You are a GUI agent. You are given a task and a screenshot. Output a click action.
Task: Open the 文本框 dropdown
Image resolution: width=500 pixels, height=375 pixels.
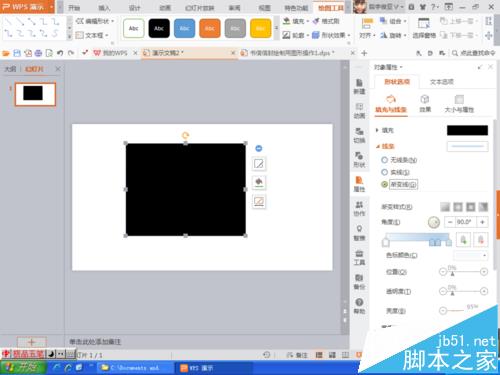coord(92,35)
